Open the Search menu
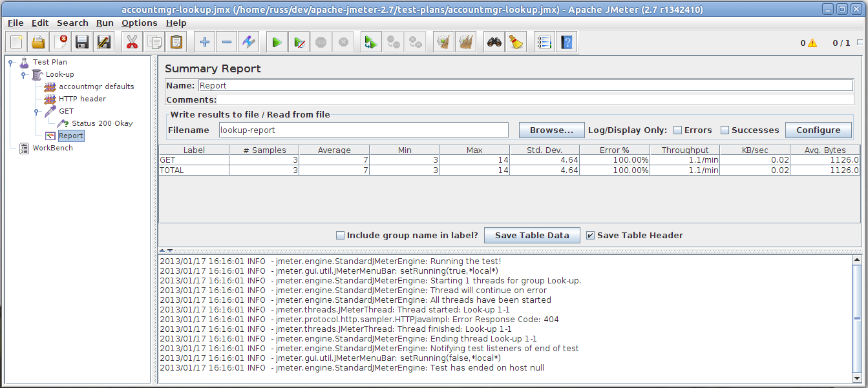Viewport: 868px width, 388px height. 72,23
